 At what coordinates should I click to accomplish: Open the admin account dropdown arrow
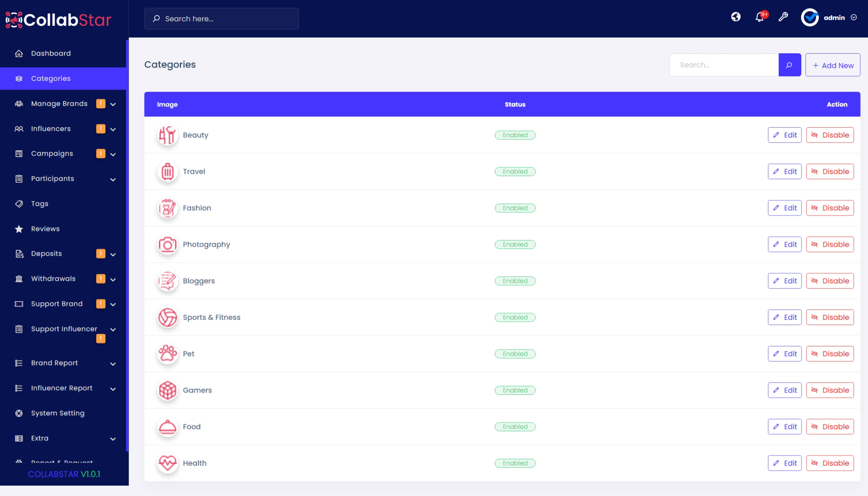(854, 17)
